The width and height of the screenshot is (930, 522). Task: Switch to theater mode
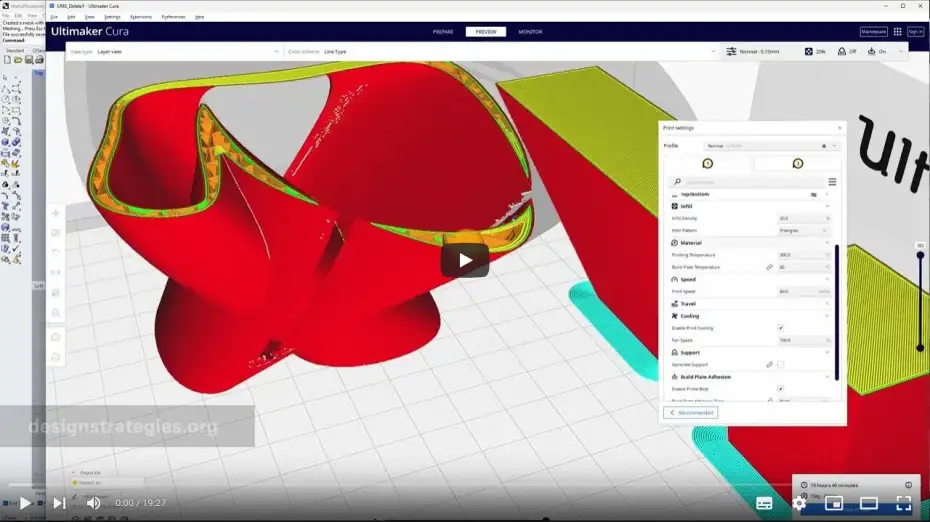point(869,504)
